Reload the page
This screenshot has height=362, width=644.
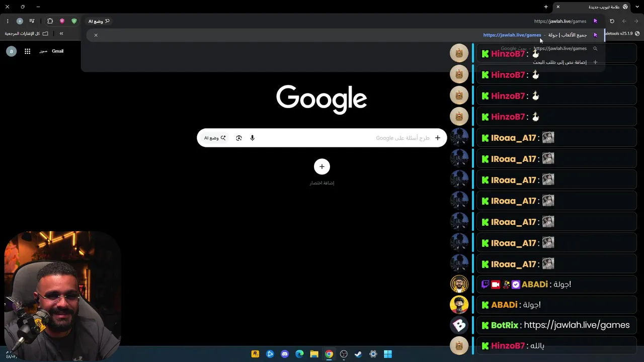(612, 21)
